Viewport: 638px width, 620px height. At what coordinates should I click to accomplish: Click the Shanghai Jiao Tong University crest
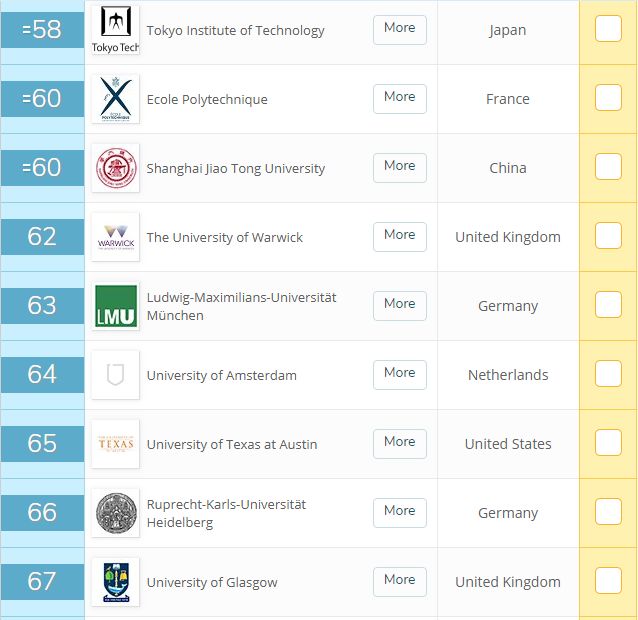115,168
